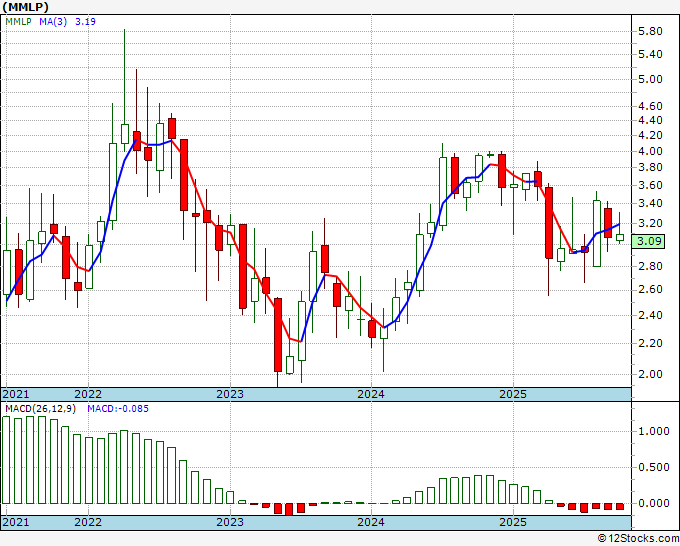The height and width of the screenshot is (546, 680).
Task: Click 2023 on the MACD panel timeline
Action: coord(230,522)
